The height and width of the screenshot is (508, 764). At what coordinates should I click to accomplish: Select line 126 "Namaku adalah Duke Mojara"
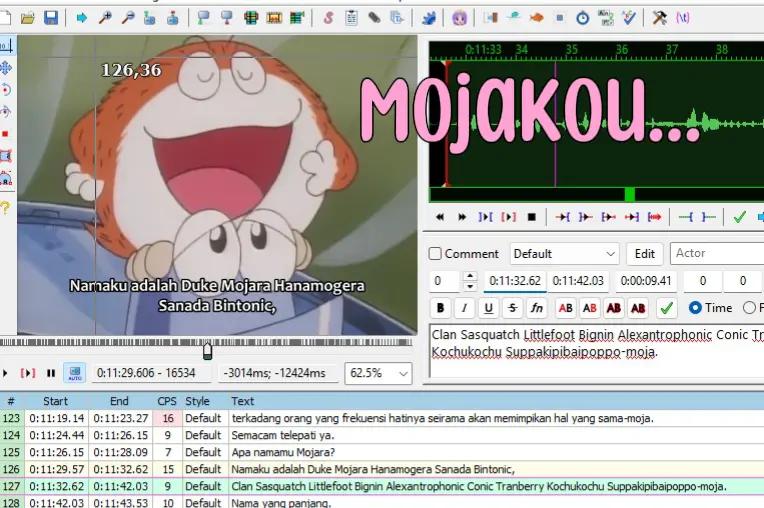(382, 470)
